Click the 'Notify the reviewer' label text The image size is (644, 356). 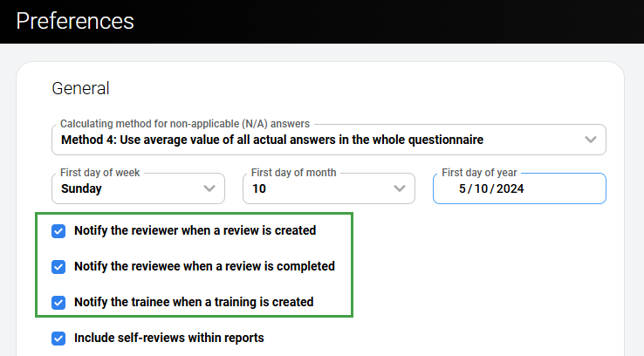point(195,231)
